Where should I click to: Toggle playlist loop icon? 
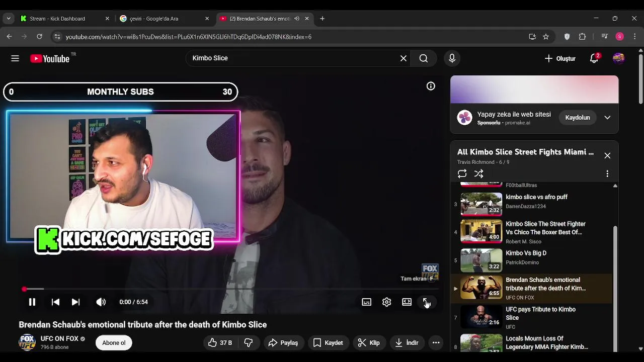pyautogui.click(x=462, y=174)
